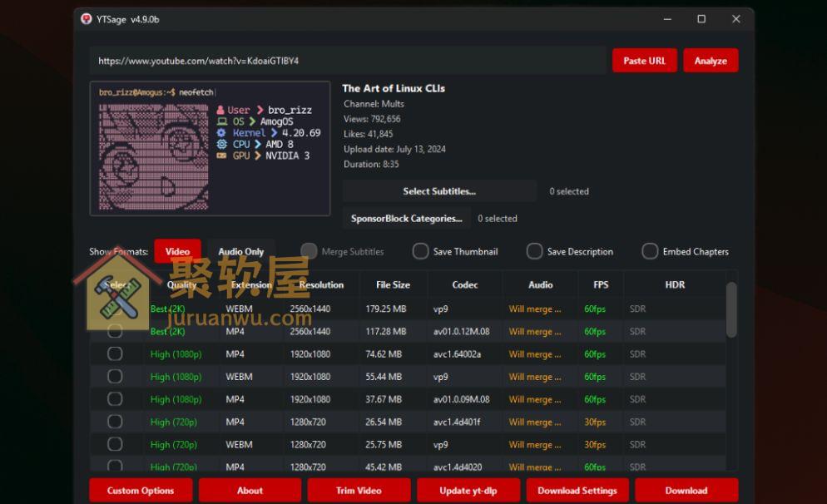Click the Likes: 41,845 text
827x504 pixels.
pyautogui.click(x=368, y=134)
